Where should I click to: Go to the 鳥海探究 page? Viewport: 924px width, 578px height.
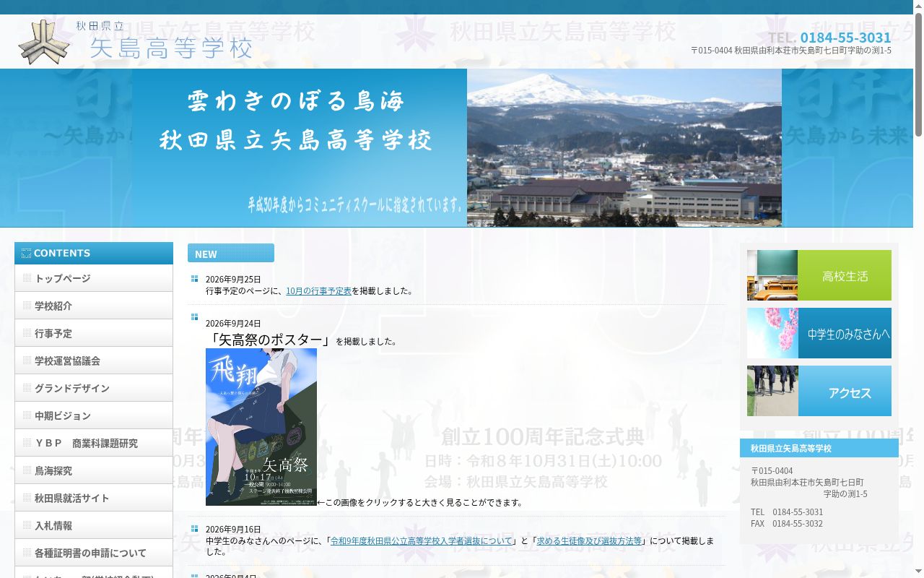(x=94, y=470)
